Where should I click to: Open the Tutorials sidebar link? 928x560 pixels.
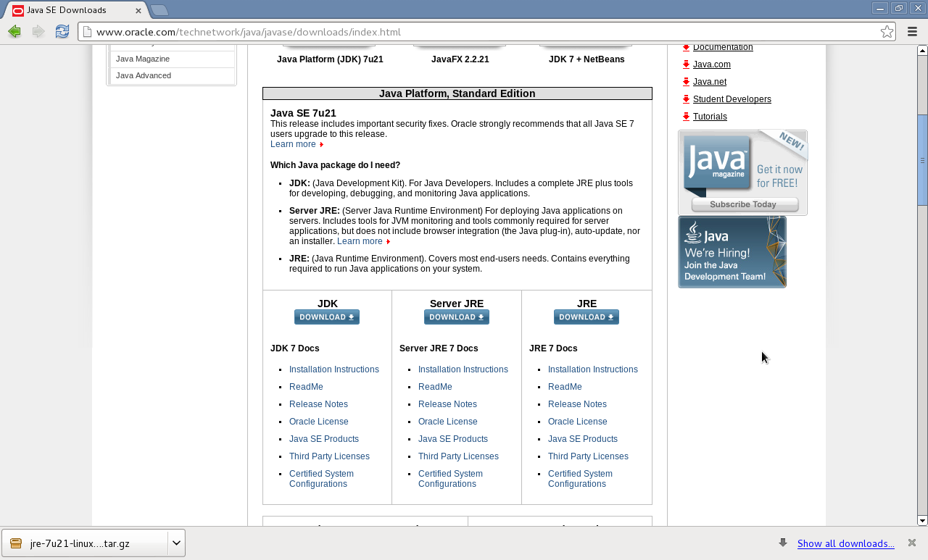point(710,117)
